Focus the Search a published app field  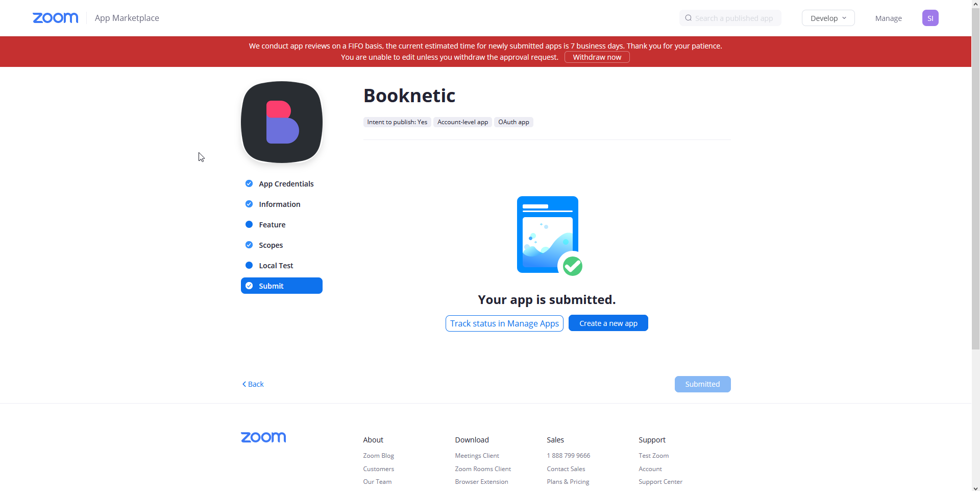[x=730, y=18]
